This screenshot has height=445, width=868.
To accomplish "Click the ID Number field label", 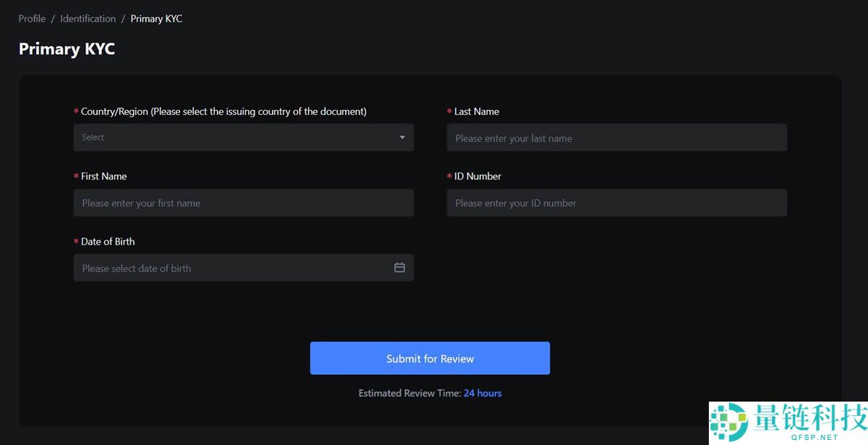I will pos(477,177).
